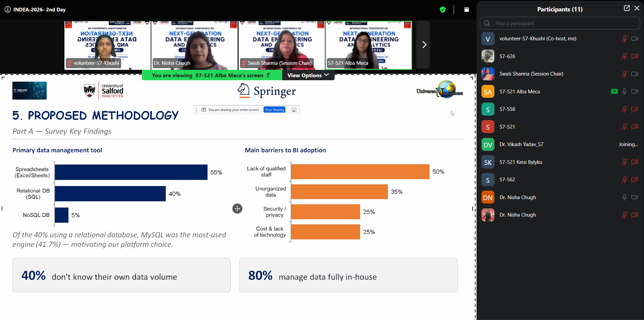Click S7-521 Alba Meca microphone icon
This screenshot has width=644, height=320.
(x=624, y=91)
